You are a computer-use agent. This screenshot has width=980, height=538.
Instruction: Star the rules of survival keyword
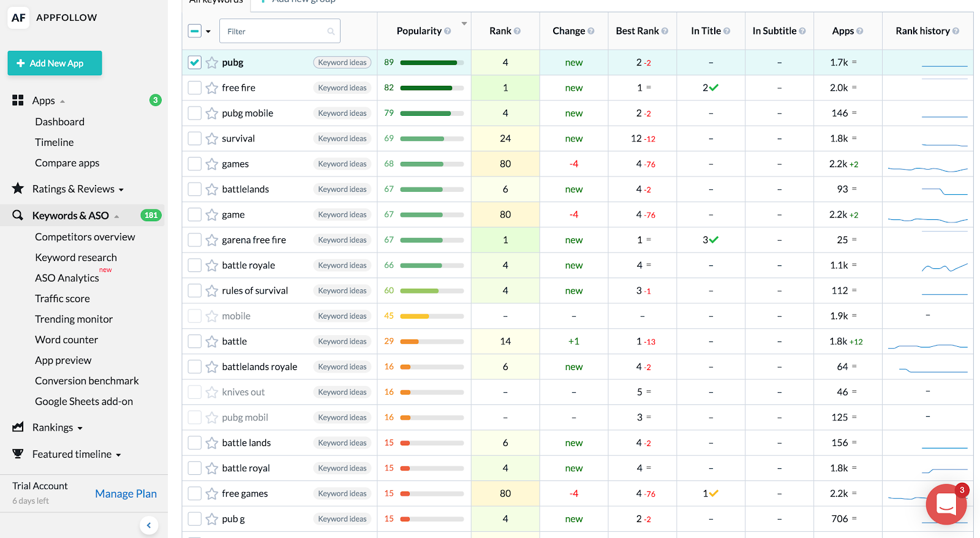coord(212,291)
